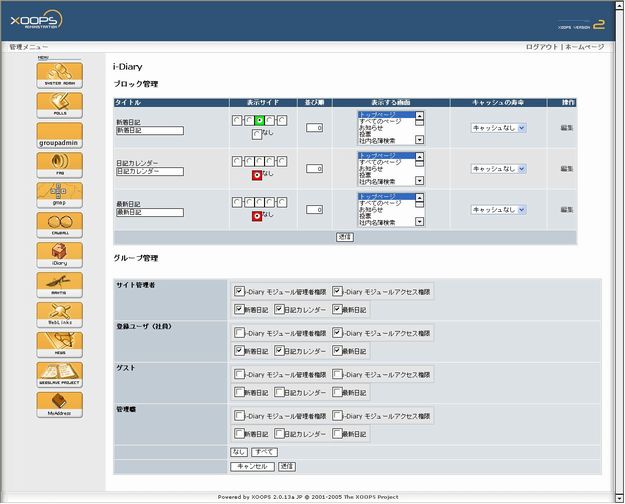Expand the cache lifetime dropdown for 最新日記
The image size is (625, 504).
[x=498, y=209]
